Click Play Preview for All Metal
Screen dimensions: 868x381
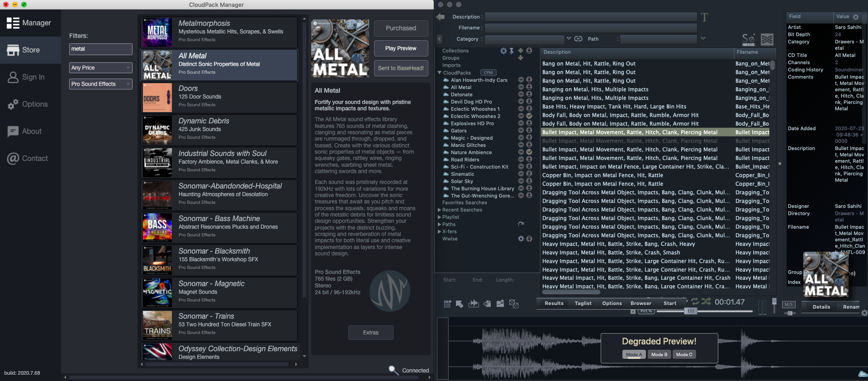pos(401,48)
